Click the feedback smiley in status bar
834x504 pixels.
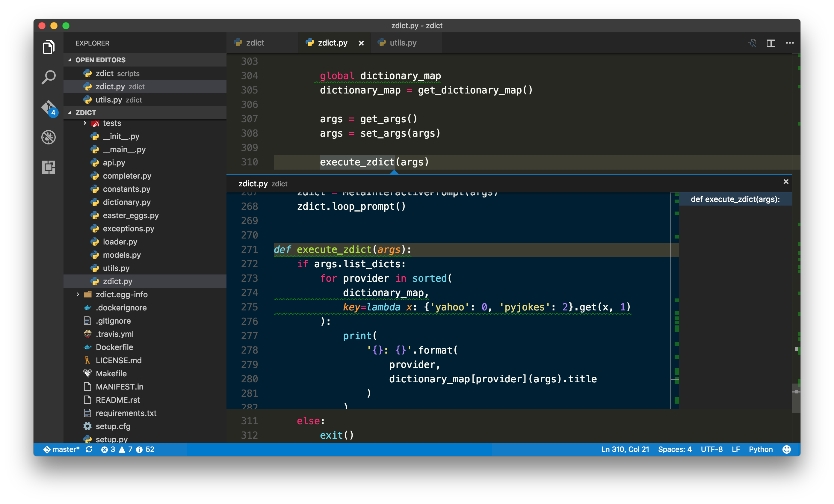tap(787, 449)
